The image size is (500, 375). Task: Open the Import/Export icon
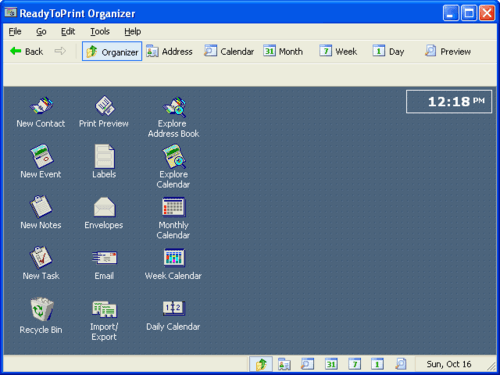pos(104,321)
